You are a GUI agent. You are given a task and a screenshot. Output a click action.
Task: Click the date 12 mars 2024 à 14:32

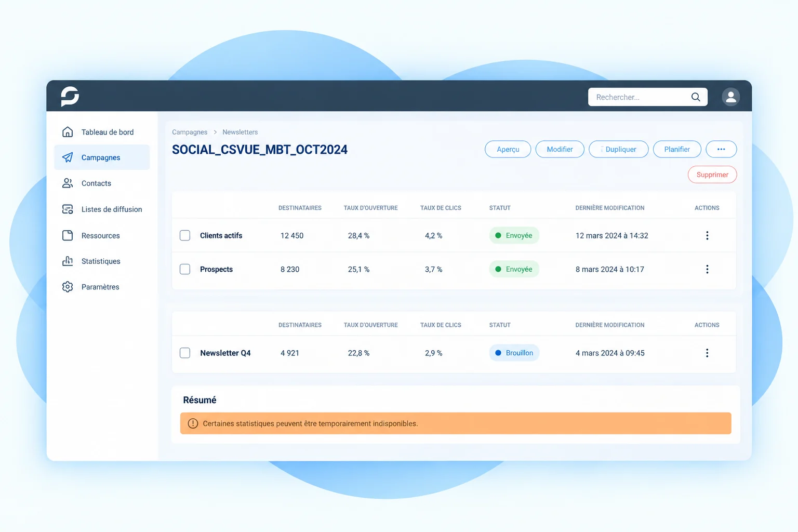pyautogui.click(x=611, y=235)
